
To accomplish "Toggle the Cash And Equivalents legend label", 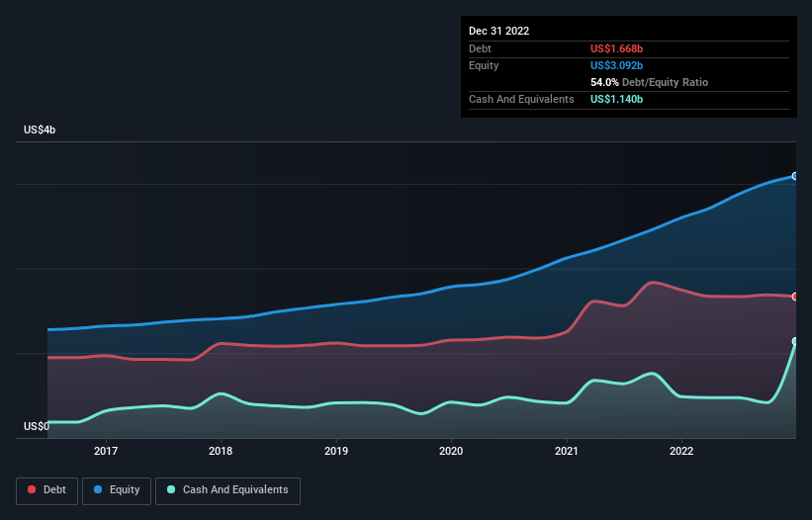I will tap(234, 490).
